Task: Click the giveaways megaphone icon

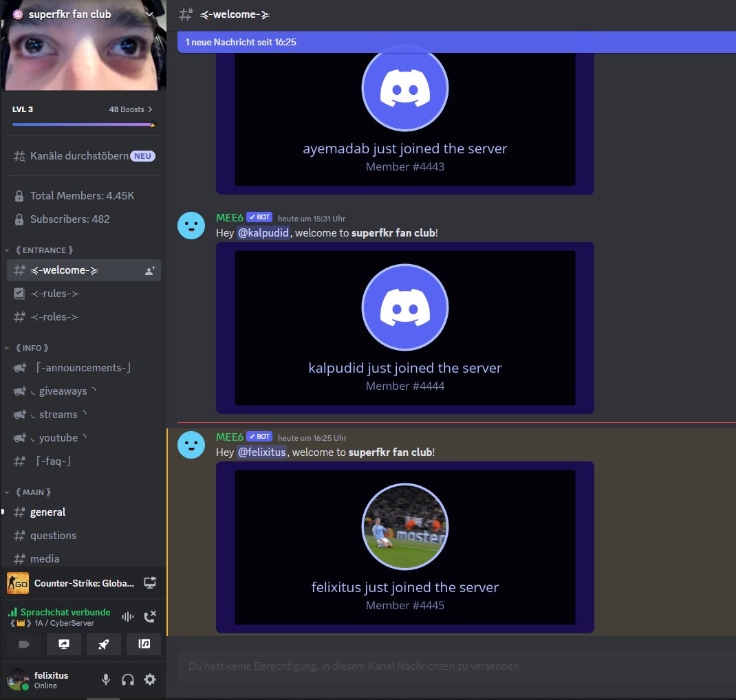Action: point(19,391)
